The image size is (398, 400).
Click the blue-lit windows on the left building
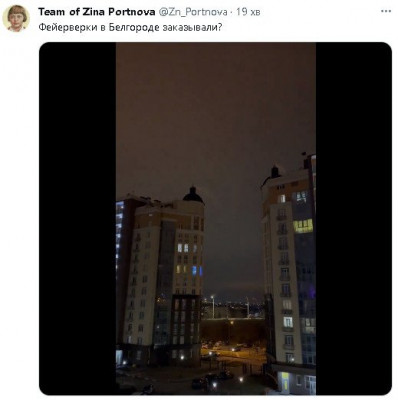(197, 270)
